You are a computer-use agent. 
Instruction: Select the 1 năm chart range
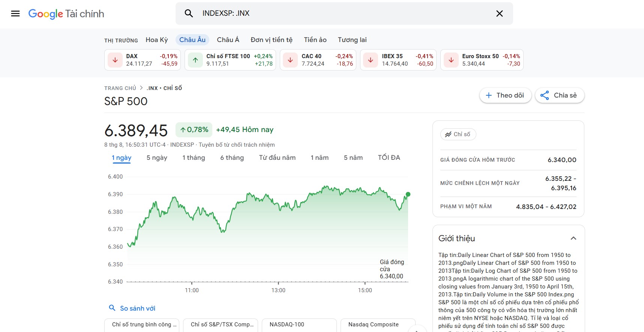tap(320, 158)
